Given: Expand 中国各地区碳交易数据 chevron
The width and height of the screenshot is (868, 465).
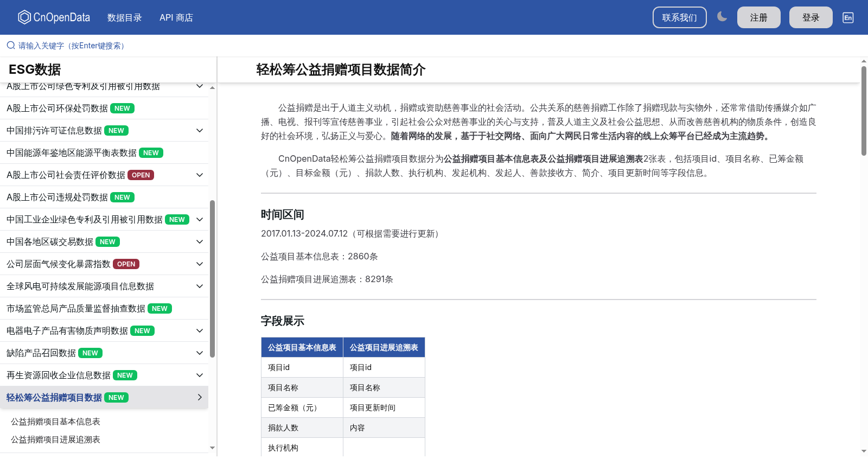Looking at the screenshot, I should [x=200, y=242].
